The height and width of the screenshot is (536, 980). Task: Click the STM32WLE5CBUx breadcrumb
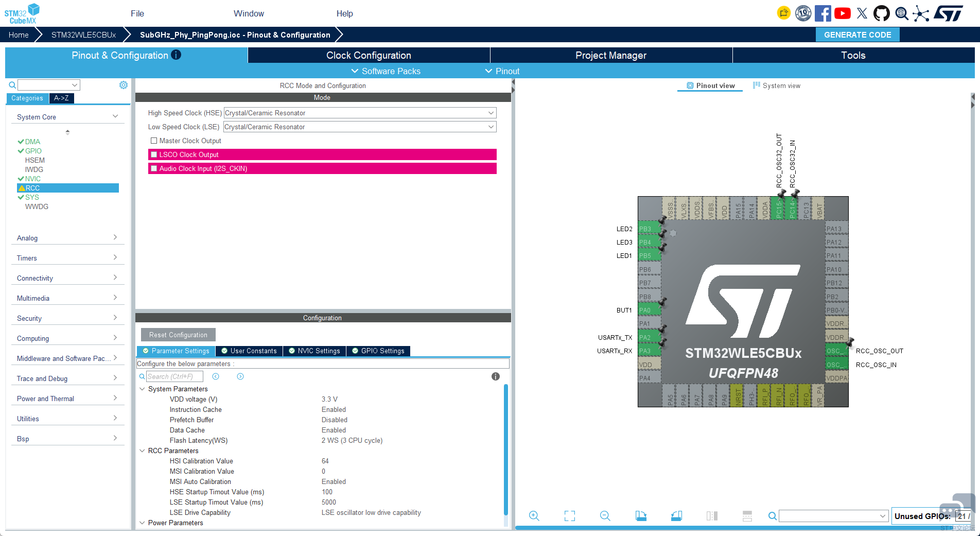[x=83, y=34]
